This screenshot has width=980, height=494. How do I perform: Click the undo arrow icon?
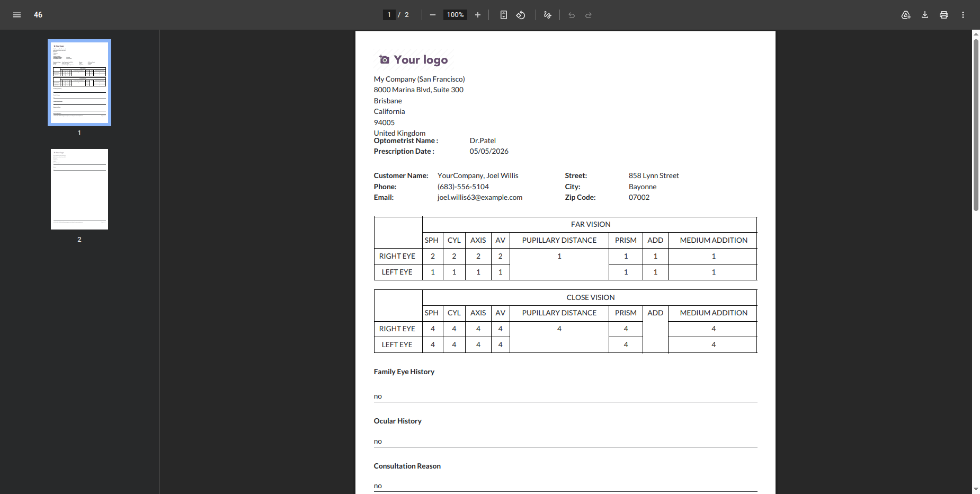pos(572,15)
